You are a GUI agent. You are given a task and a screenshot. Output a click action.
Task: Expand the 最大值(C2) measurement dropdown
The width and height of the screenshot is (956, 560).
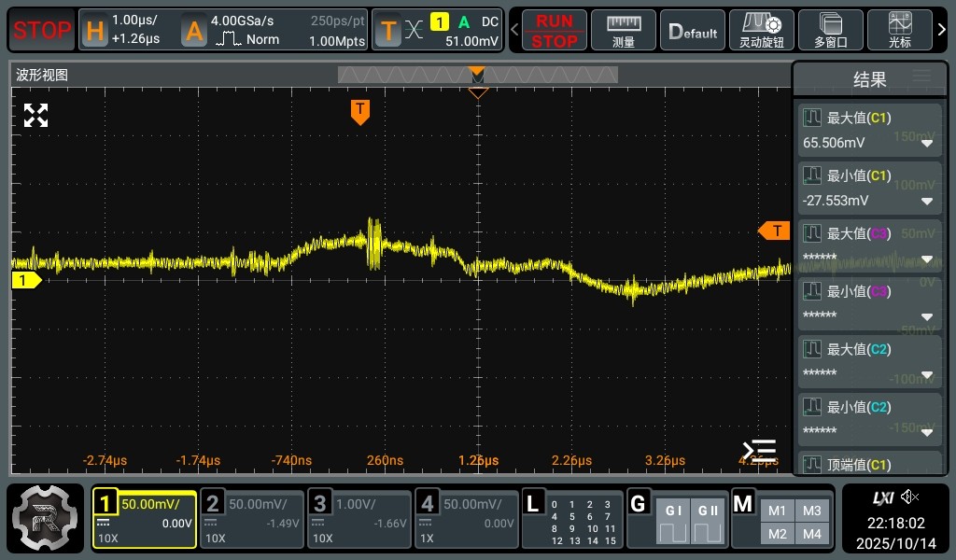(x=927, y=375)
